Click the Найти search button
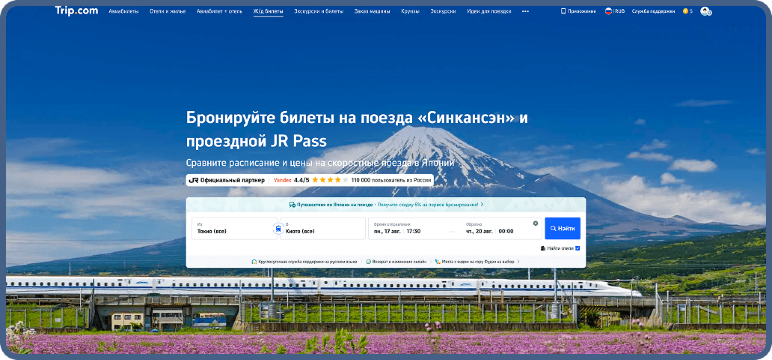 pyautogui.click(x=562, y=229)
